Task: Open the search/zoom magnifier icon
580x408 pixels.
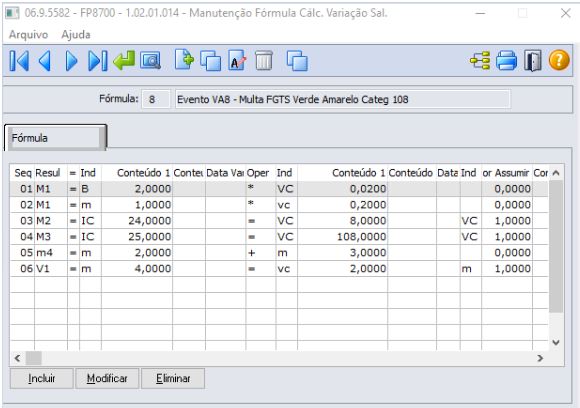Action: point(150,61)
